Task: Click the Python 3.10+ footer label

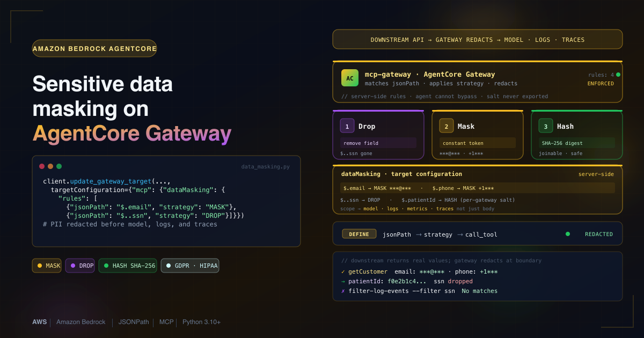Action: pos(201,322)
